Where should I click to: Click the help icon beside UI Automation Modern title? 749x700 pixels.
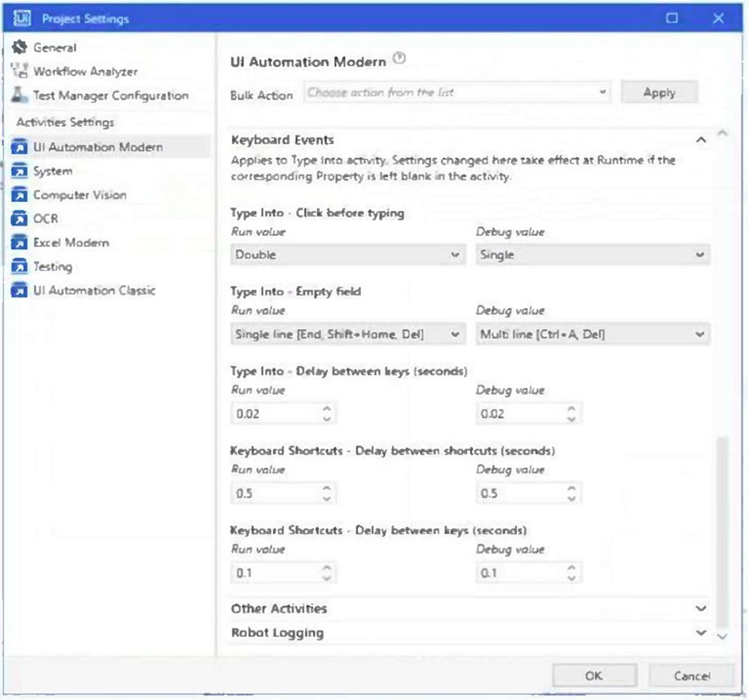399,59
